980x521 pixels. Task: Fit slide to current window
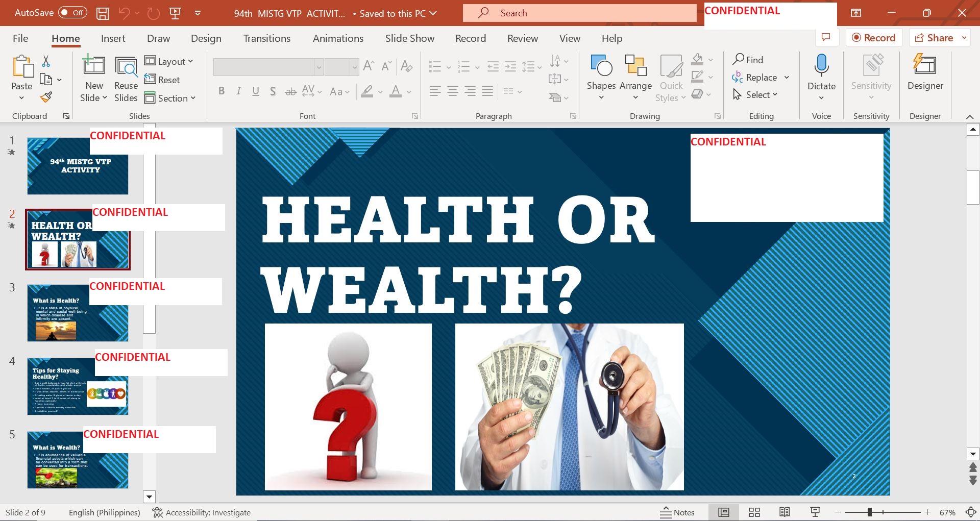pos(971,512)
